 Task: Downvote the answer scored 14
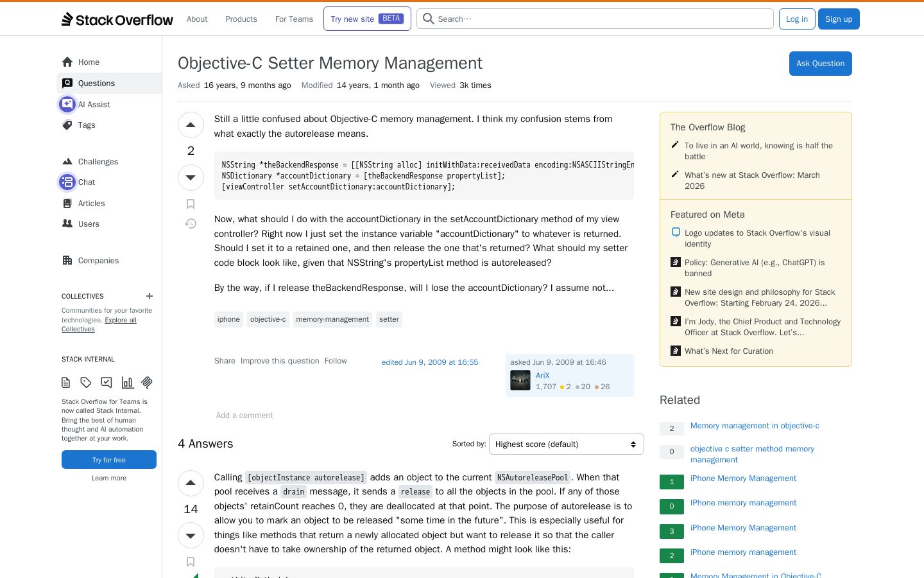[191, 535]
